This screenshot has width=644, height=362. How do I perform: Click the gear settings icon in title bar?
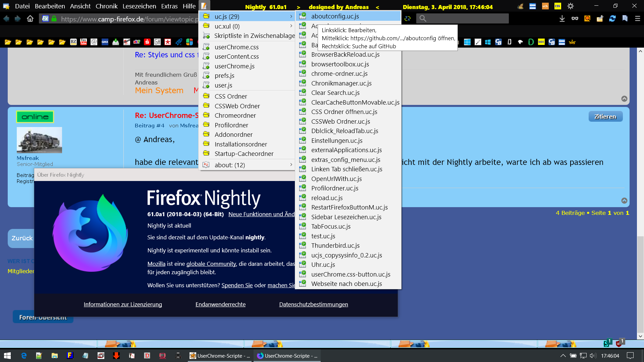click(x=570, y=6)
